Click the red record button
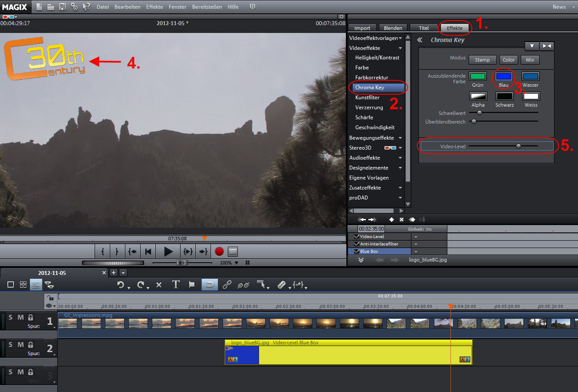This screenshot has height=392, width=578. coord(219,252)
